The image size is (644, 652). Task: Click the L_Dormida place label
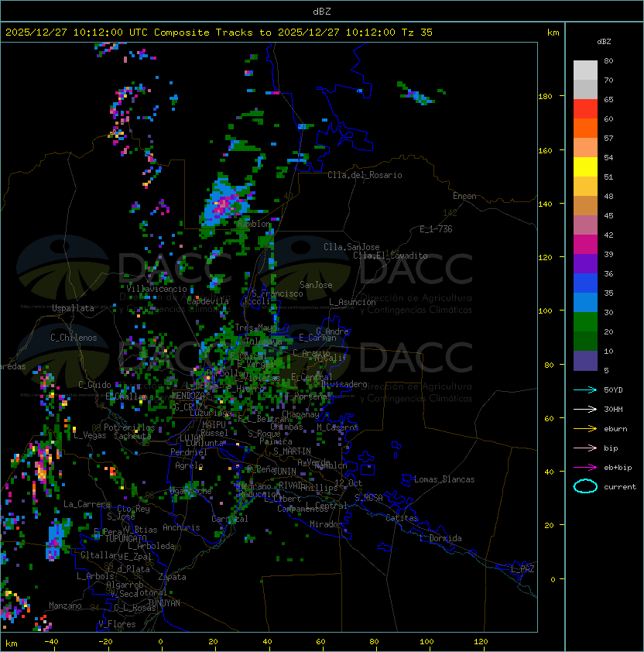[x=440, y=538]
